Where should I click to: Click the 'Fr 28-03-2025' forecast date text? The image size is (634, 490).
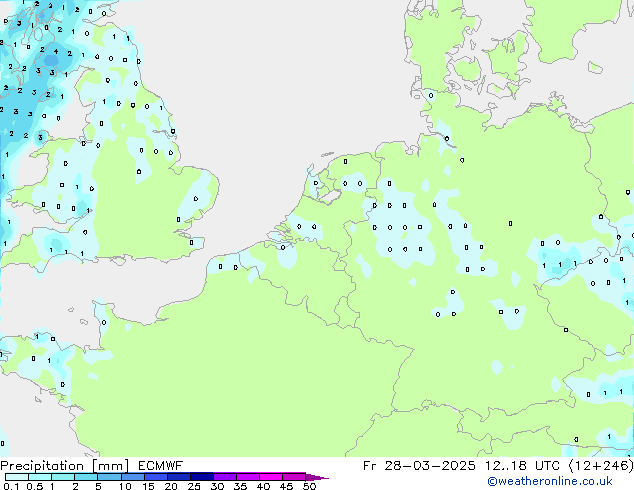[x=419, y=466]
